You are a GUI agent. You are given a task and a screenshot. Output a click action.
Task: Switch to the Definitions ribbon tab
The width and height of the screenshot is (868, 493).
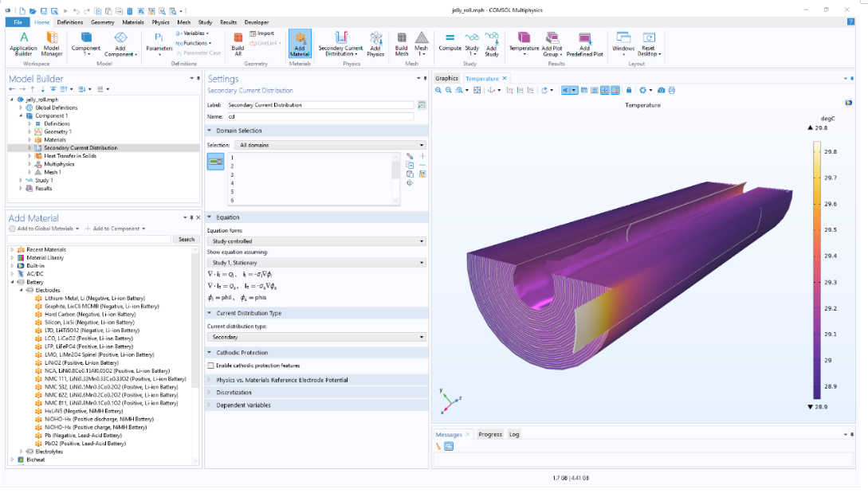(x=70, y=22)
